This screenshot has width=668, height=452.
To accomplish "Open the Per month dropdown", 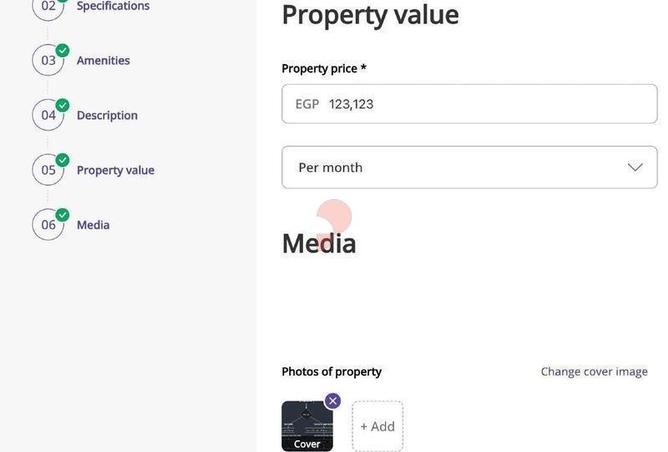I will tap(468, 167).
